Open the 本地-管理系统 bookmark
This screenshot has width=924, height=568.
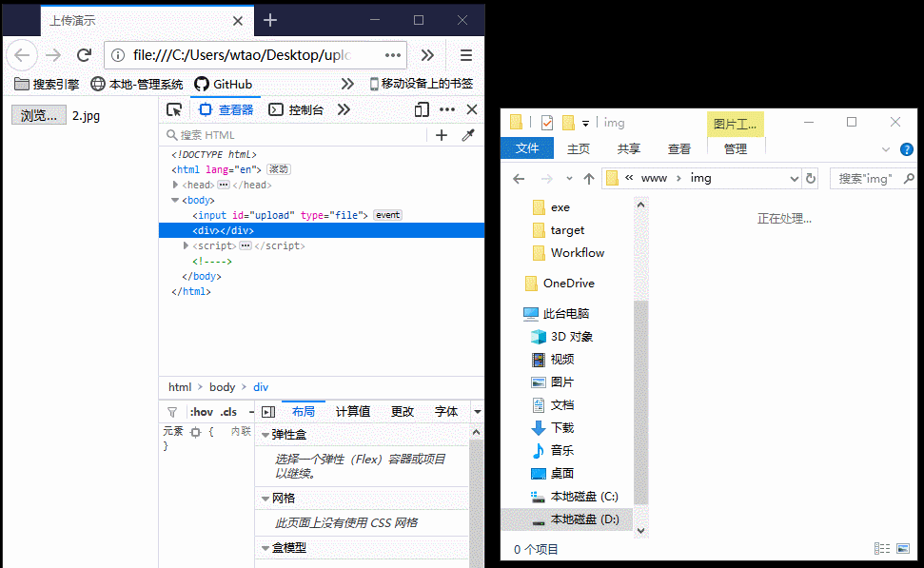[x=137, y=84]
